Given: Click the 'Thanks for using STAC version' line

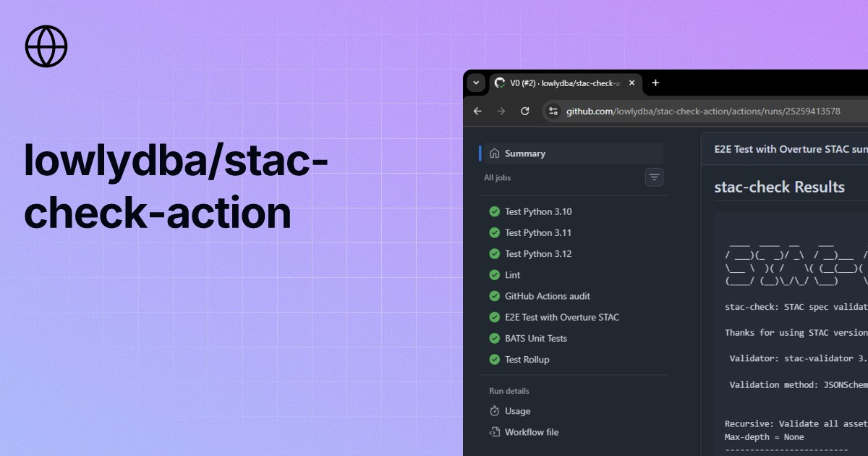Looking at the screenshot, I should [x=796, y=333].
